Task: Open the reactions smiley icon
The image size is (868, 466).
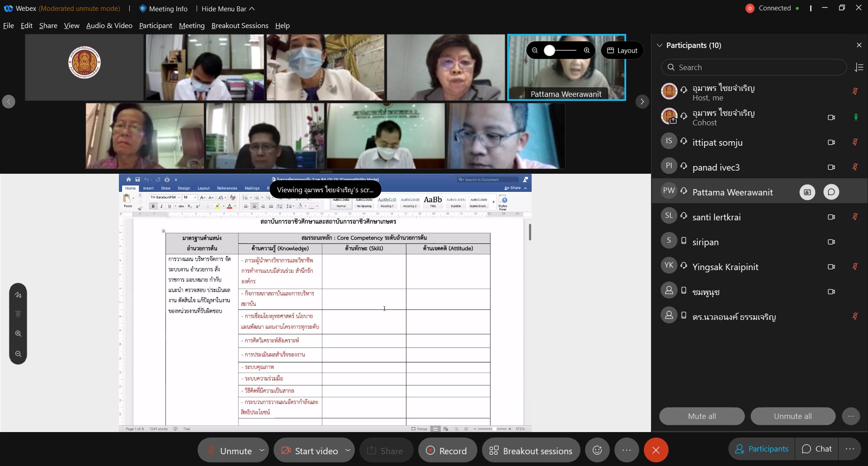Action: [x=597, y=450]
